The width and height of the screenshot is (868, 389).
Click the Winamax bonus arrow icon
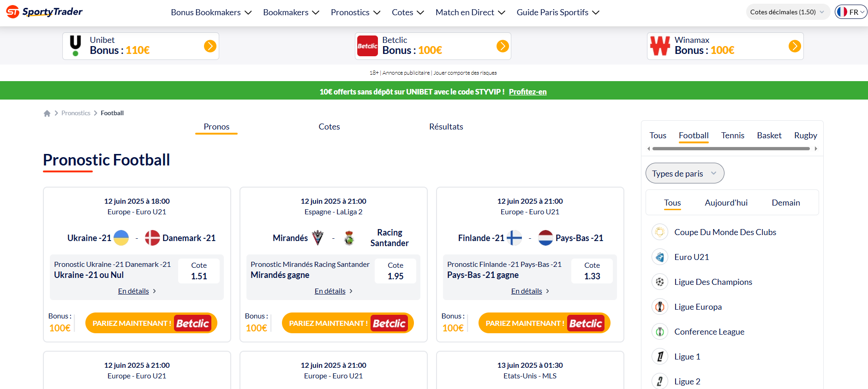point(795,46)
